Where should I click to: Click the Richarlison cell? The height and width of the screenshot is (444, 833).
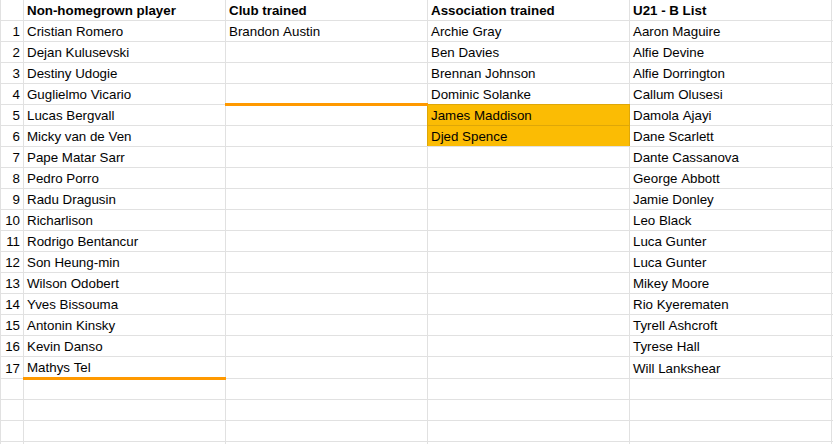coord(60,221)
